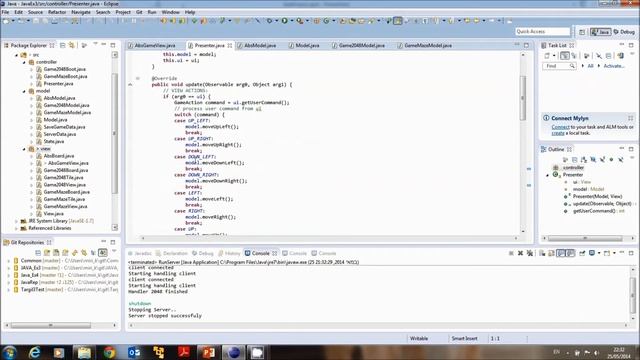Click New Task icon in Task List
This screenshot has height=360, width=640.
click(x=547, y=56)
